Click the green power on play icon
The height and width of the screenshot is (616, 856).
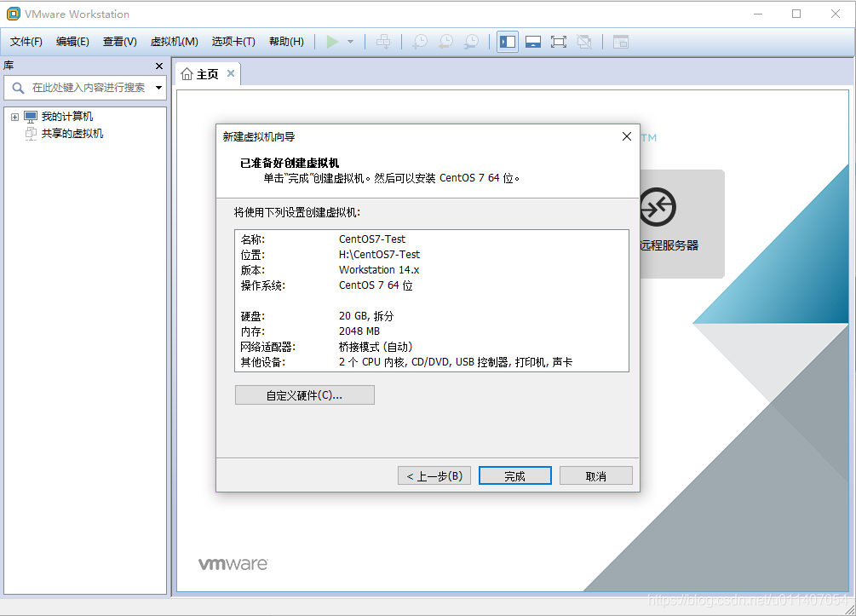coord(332,42)
